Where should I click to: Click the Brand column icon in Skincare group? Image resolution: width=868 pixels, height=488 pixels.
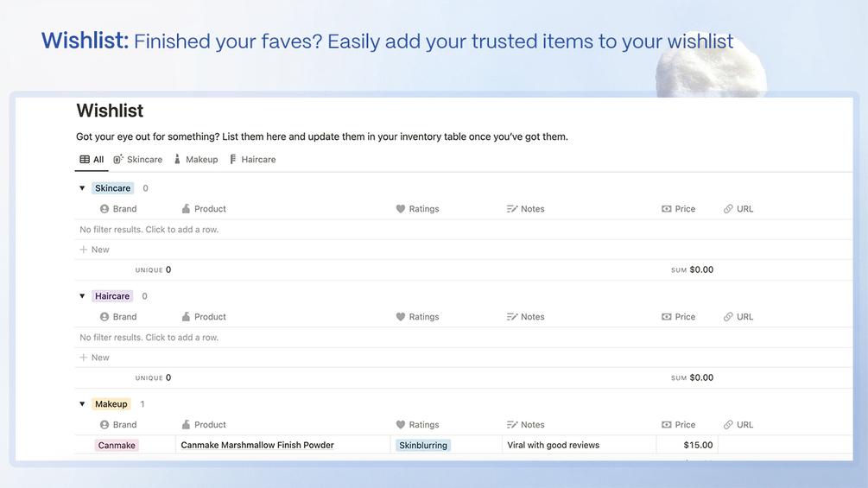pyautogui.click(x=105, y=209)
